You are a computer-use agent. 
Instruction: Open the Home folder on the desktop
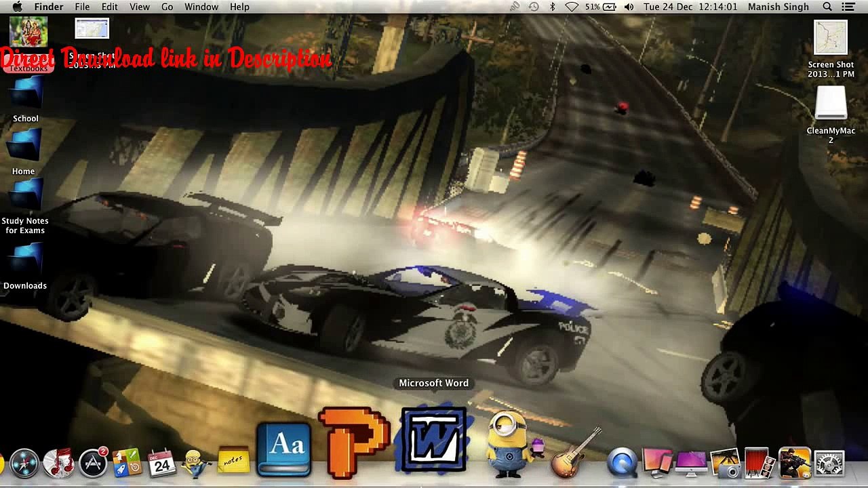[24, 151]
